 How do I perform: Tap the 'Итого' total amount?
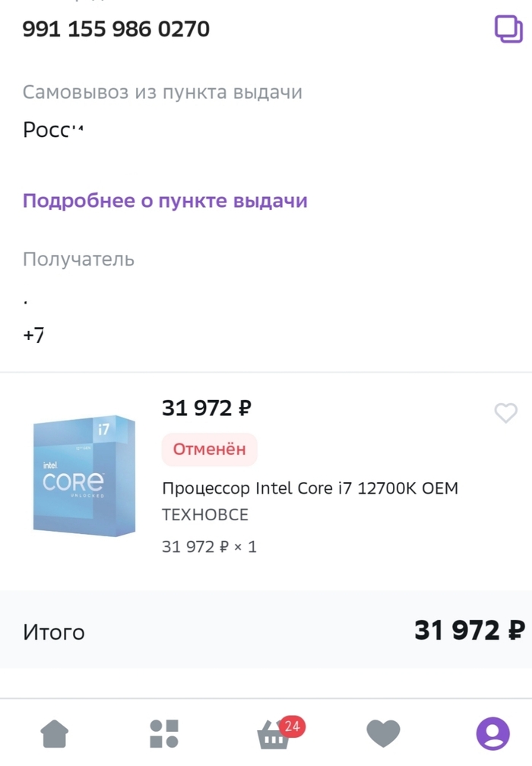[469, 631]
